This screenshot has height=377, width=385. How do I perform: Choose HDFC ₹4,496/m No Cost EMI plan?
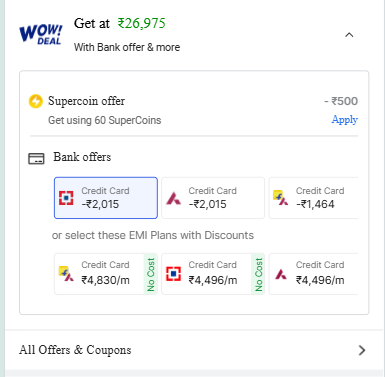[213, 274]
